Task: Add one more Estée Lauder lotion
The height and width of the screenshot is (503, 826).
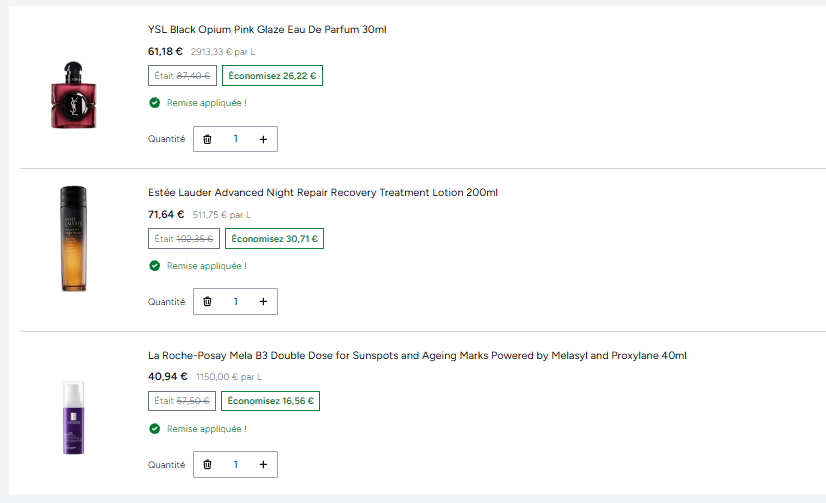Action: pyautogui.click(x=263, y=301)
